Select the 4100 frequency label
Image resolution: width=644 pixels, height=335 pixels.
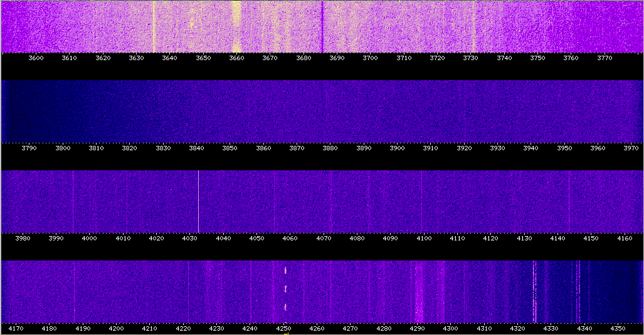pos(424,239)
